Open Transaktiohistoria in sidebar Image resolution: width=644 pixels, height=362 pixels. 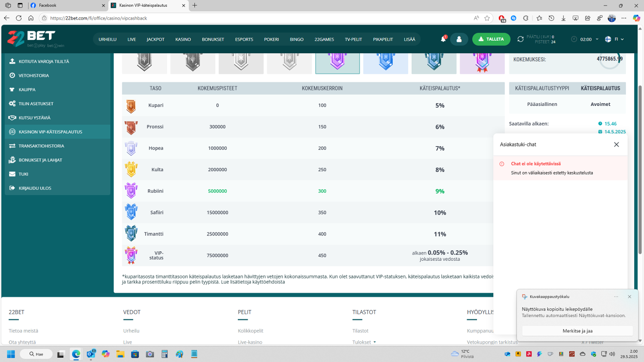pyautogui.click(x=58, y=146)
